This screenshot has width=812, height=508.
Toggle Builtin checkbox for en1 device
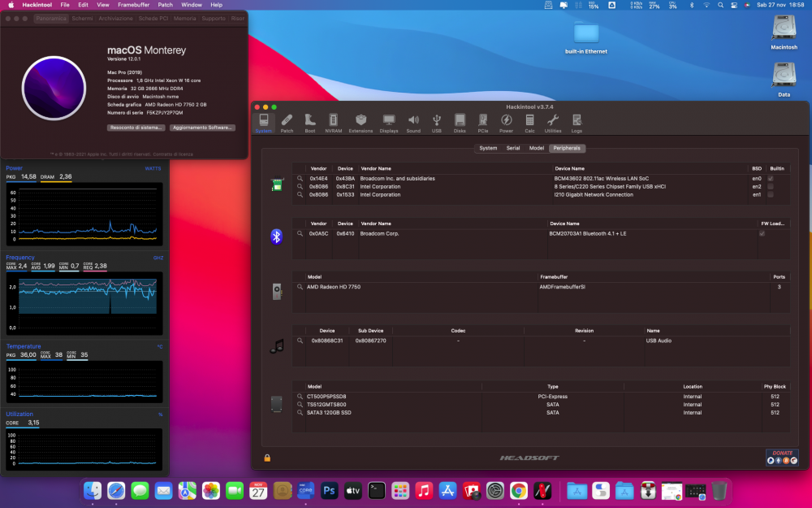click(771, 195)
